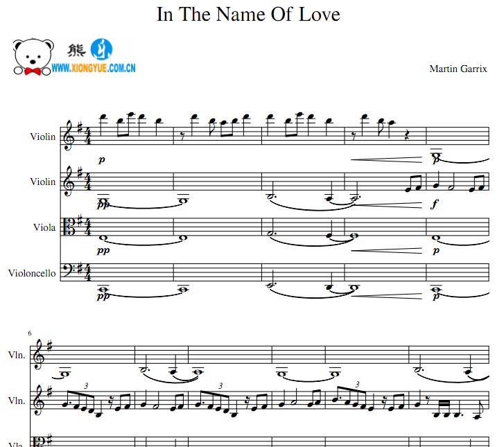Click the blue round music note logo

pyautogui.click(x=101, y=49)
